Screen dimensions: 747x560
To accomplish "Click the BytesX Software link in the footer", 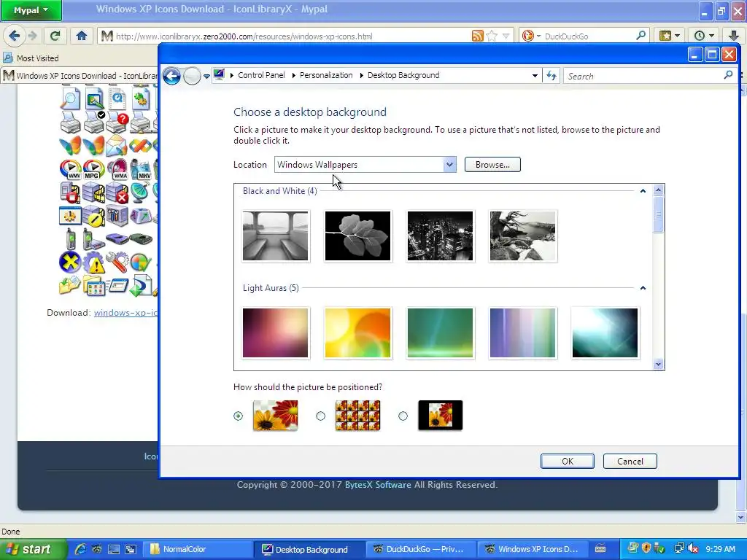I will coord(378,485).
